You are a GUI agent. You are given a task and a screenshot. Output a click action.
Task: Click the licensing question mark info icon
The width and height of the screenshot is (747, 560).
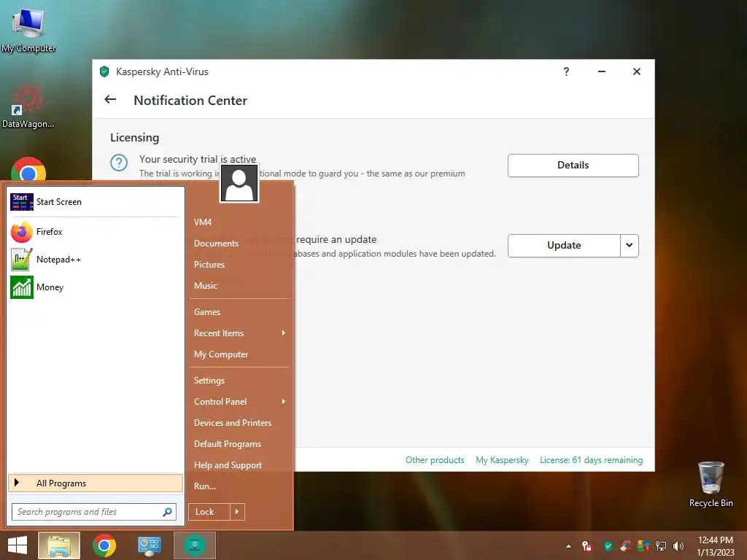pyautogui.click(x=119, y=163)
